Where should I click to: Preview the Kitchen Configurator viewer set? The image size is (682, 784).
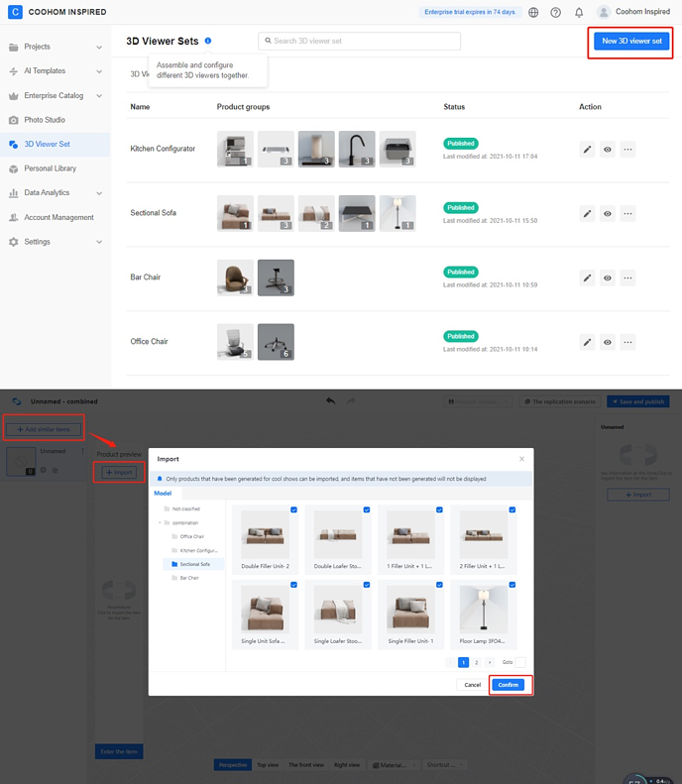pyautogui.click(x=607, y=149)
